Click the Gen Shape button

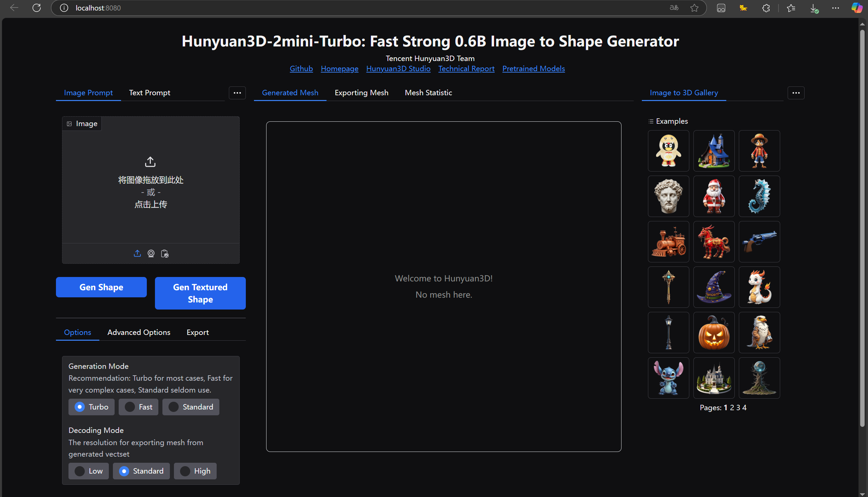[101, 287]
